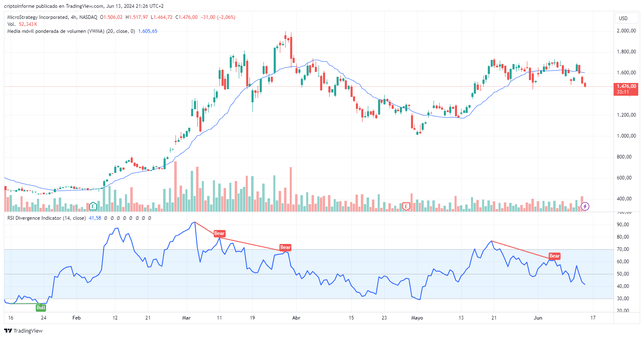The image size is (644, 338).
Task: Click the Mar date label
Action: point(187,318)
